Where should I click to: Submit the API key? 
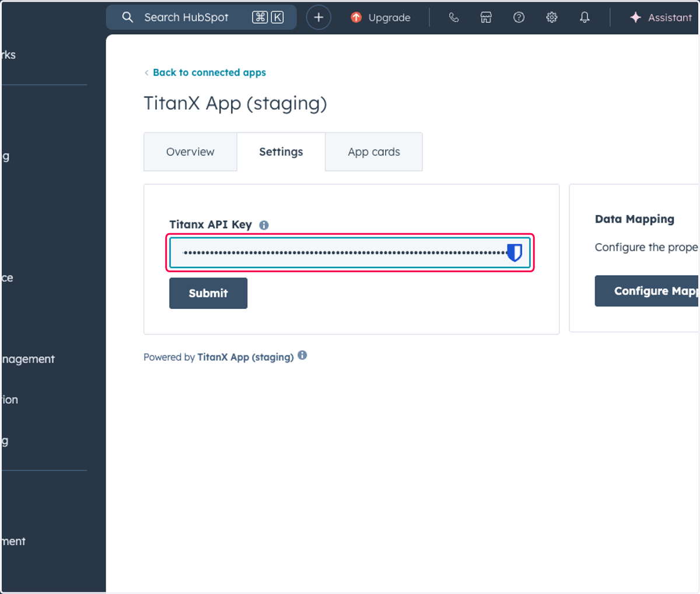click(x=208, y=293)
